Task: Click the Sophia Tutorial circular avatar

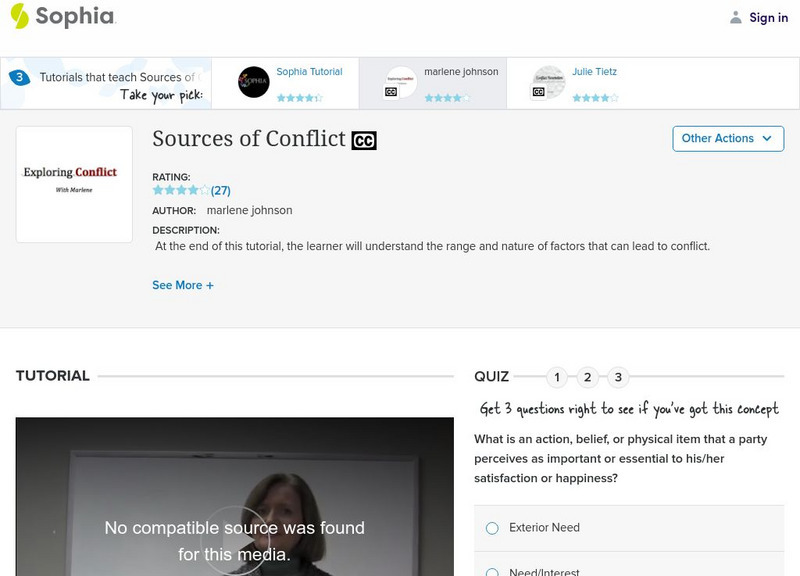Action: click(x=253, y=82)
